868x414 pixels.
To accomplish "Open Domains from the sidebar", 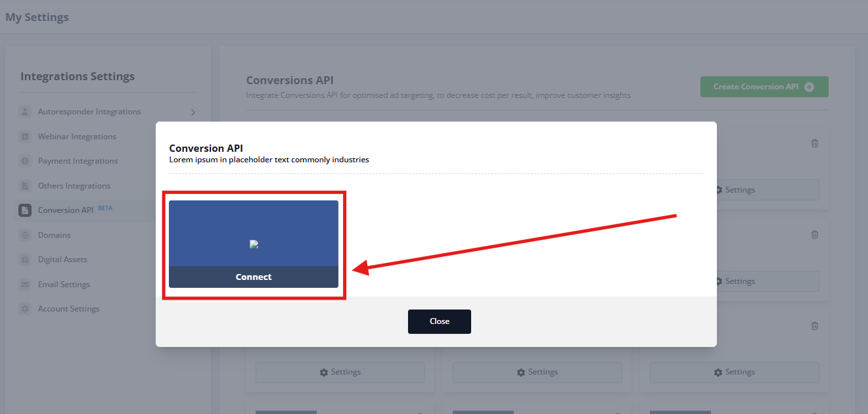I will [55, 235].
